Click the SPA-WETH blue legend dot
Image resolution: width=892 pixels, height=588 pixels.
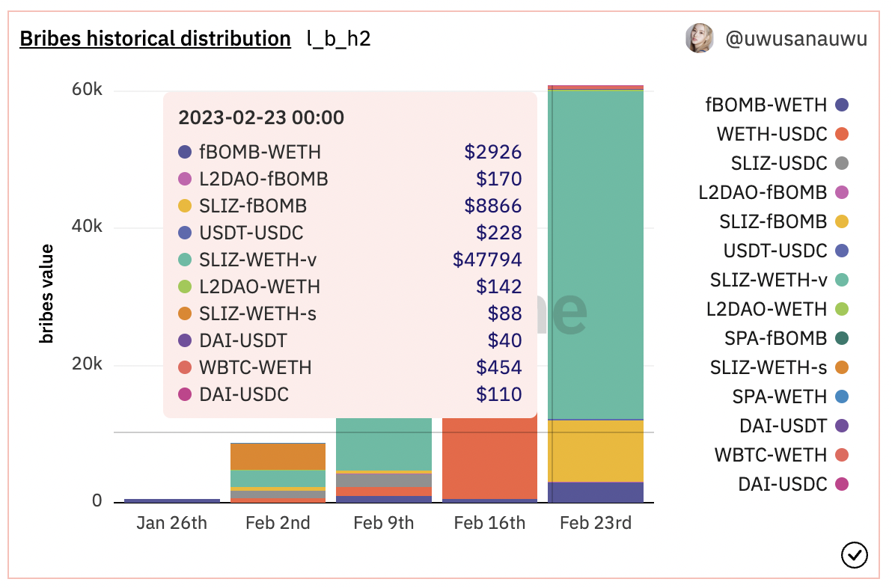(x=842, y=396)
